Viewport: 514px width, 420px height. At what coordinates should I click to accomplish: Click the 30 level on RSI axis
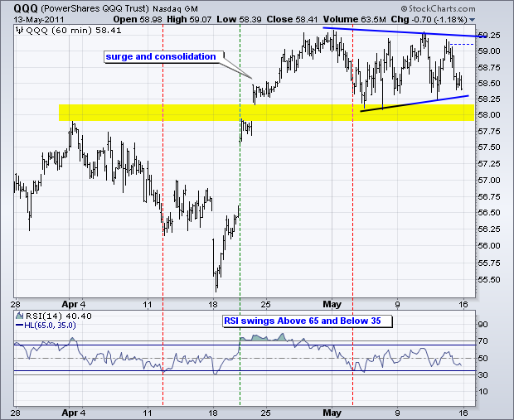tap(482, 374)
